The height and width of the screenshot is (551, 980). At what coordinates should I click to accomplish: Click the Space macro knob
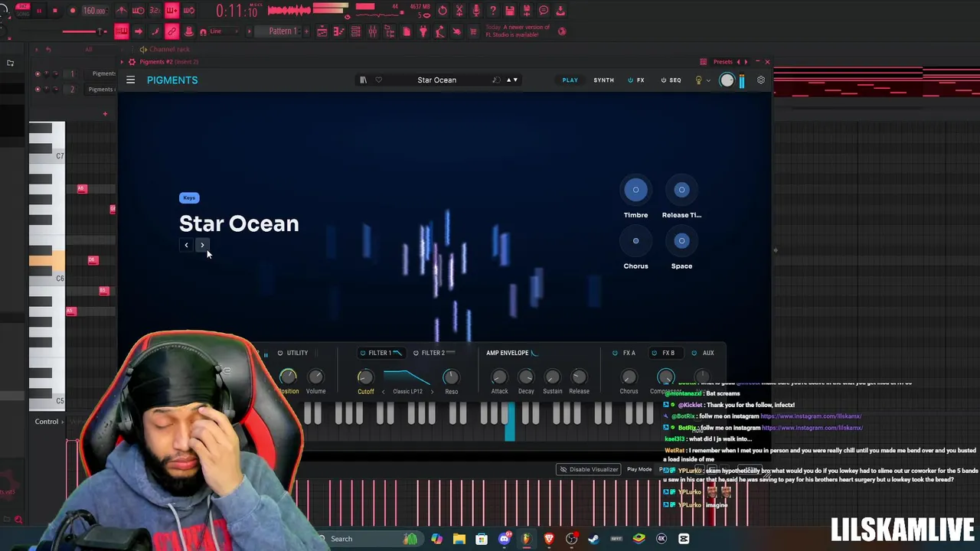[681, 241]
